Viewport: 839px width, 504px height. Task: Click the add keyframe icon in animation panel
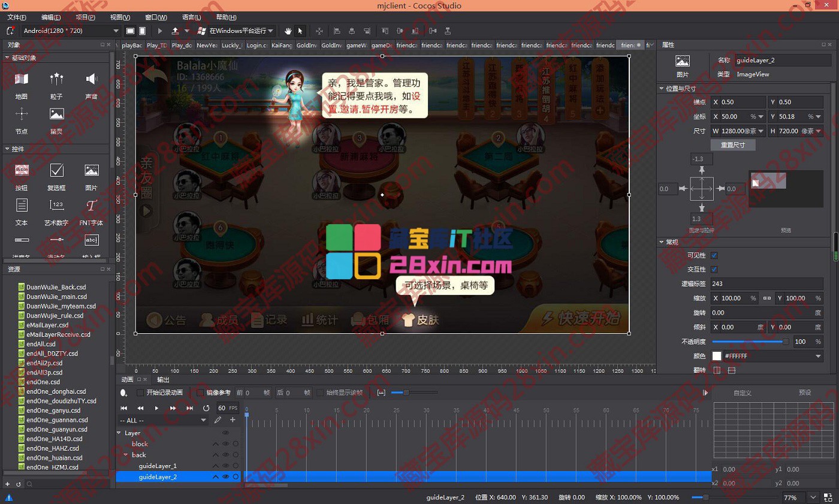tap(123, 393)
